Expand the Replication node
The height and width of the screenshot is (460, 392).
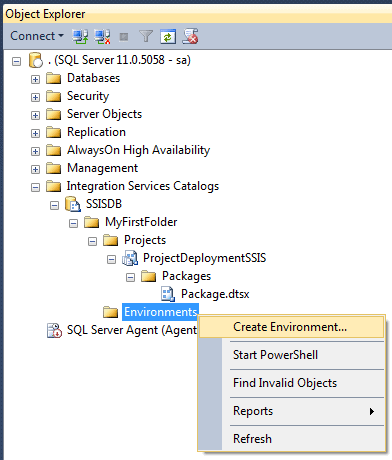click(35, 133)
